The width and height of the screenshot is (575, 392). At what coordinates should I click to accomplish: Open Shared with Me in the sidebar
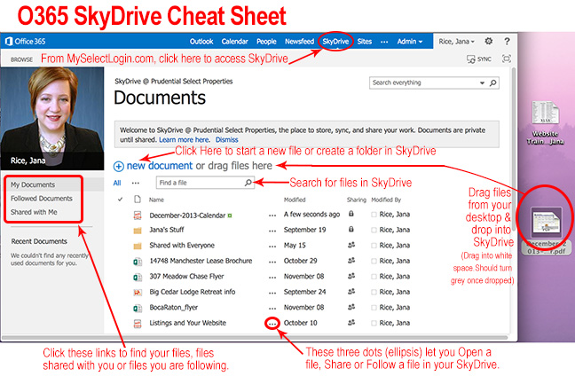[x=34, y=212]
